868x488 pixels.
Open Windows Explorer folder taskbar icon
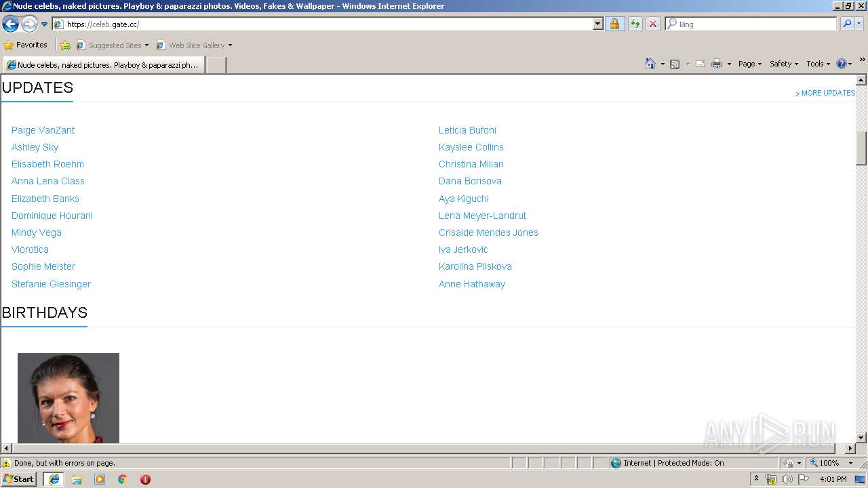pos(77,479)
